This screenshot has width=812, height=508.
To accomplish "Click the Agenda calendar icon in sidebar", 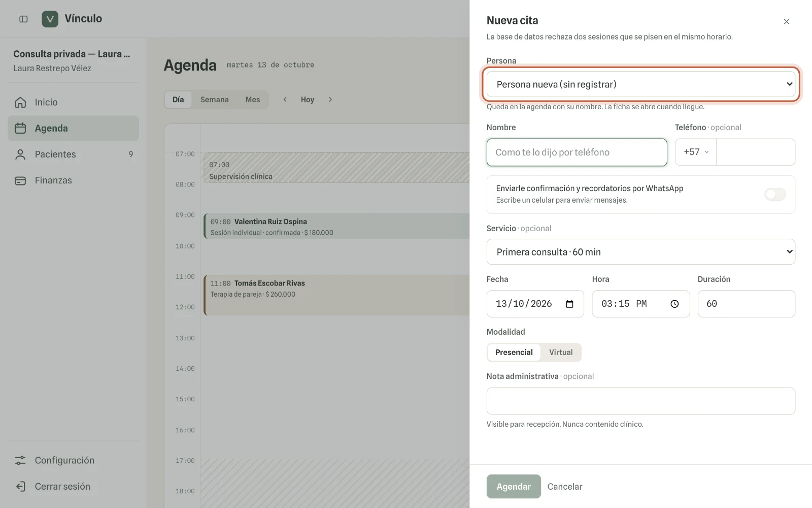I will (x=20, y=128).
